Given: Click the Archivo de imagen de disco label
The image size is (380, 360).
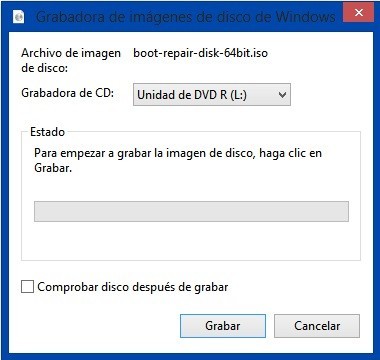Looking at the screenshot, I should (71, 60).
